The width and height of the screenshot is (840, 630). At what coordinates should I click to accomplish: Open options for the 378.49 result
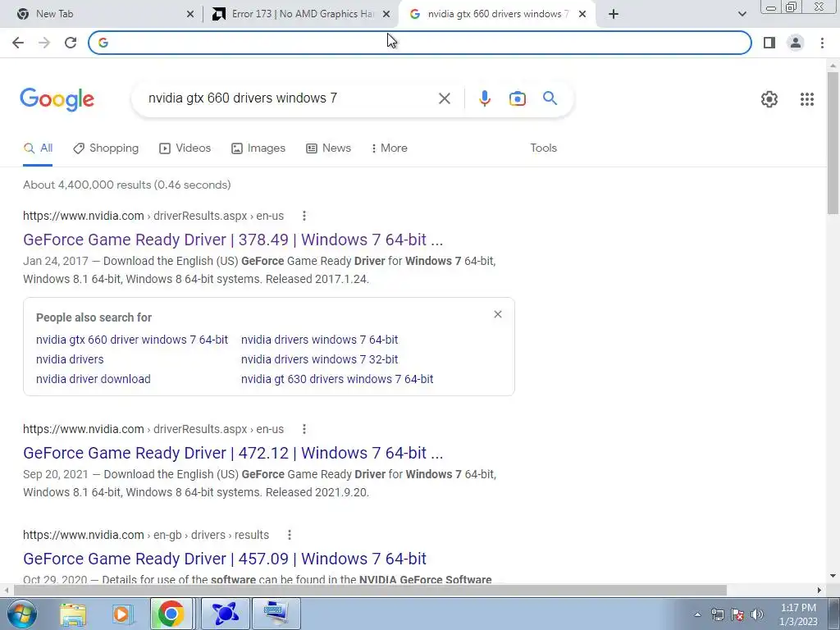(304, 216)
